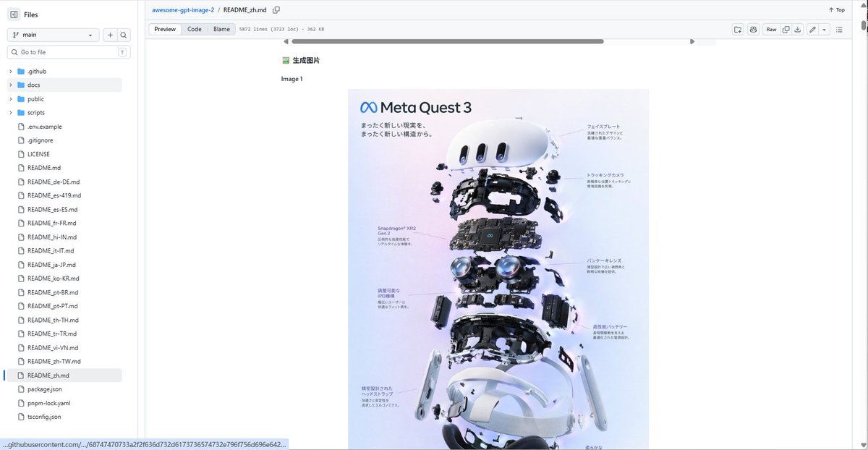Image resolution: width=868 pixels, height=450 pixels.
Task: Open README_de-DE.md in file tree
Action: [x=54, y=182]
